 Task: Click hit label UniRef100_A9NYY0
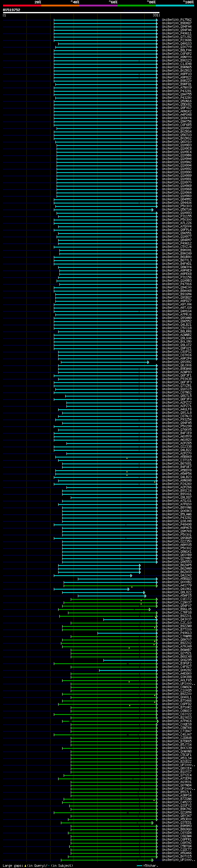[176, 57]
